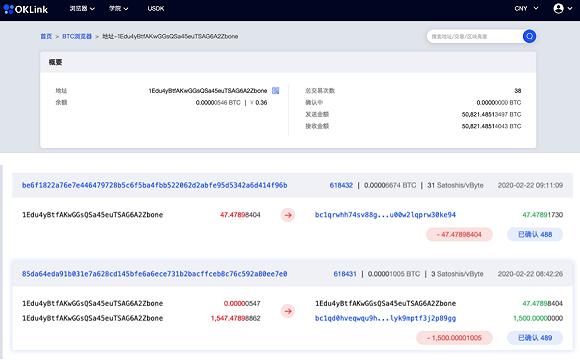
Task: Select the address in the breadcrumb
Action: [x=170, y=36]
